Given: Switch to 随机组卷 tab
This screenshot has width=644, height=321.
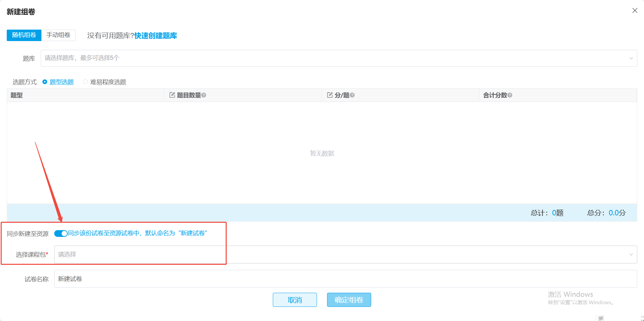Looking at the screenshot, I should pyautogui.click(x=24, y=35).
